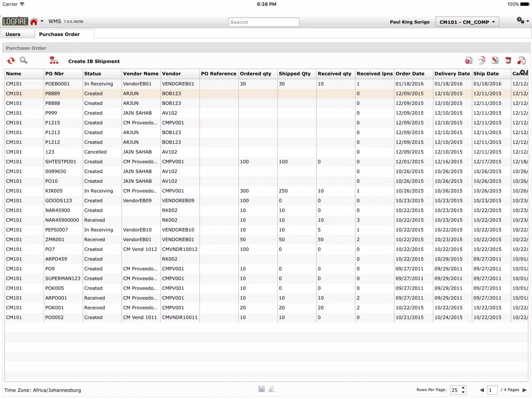532x399 pixels.
Task: Click the Paul King Sorigo user name
Action: click(409, 22)
